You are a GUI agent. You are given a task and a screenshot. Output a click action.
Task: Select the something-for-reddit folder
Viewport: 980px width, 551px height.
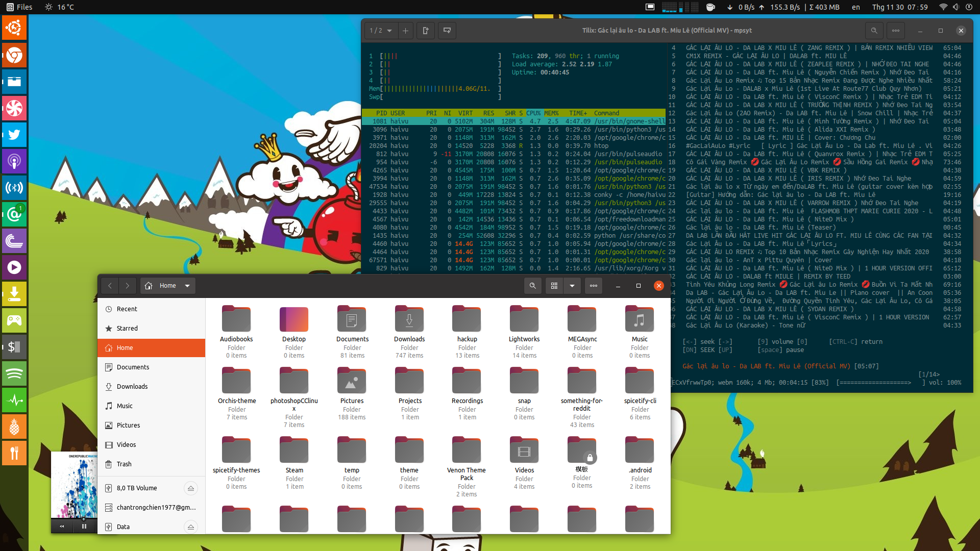click(x=582, y=397)
